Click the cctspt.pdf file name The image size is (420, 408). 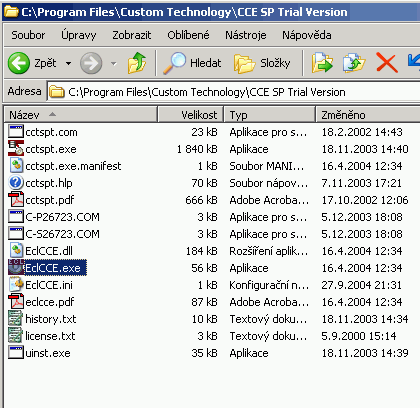[50, 200]
